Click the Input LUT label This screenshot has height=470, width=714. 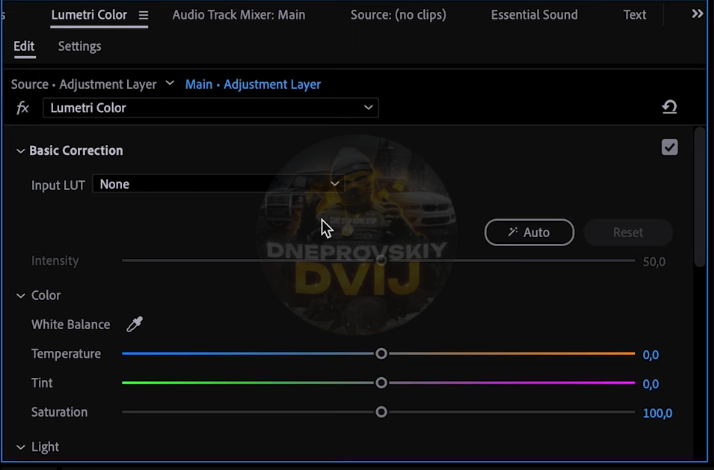58,185
